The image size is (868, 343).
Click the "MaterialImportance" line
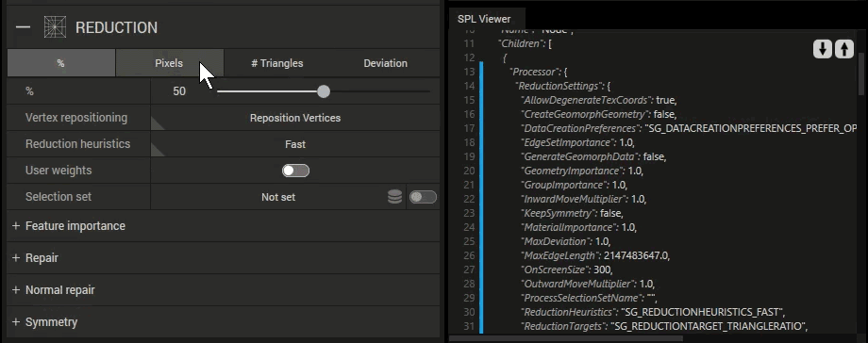tap(578, 227)
